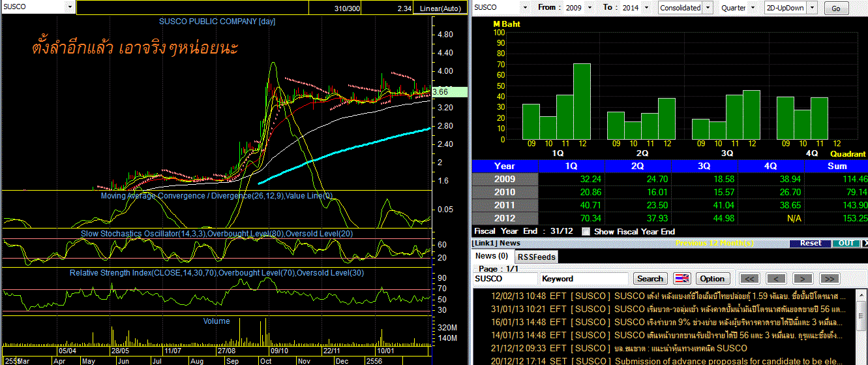
Task: Click the news Search button
Action: (x=650, y=278)
